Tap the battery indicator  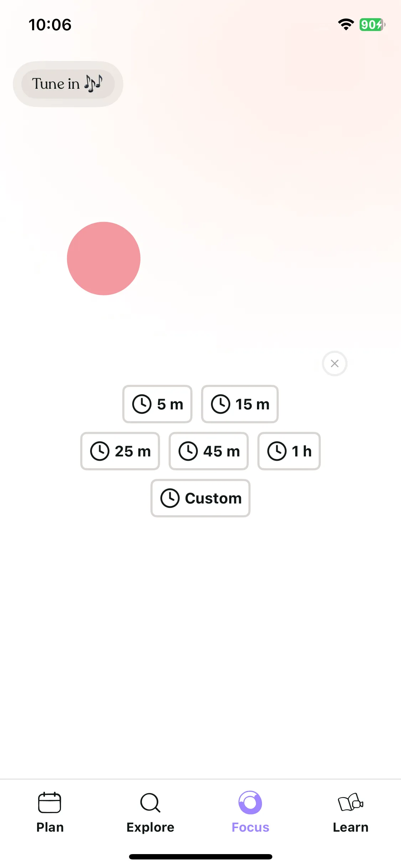(x=372, y=25)
